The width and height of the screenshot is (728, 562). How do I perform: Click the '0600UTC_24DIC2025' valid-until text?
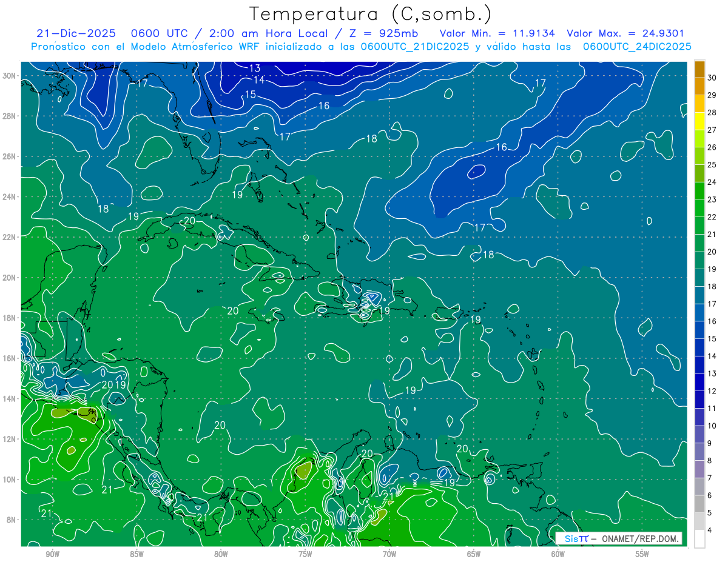click(637, 47)
